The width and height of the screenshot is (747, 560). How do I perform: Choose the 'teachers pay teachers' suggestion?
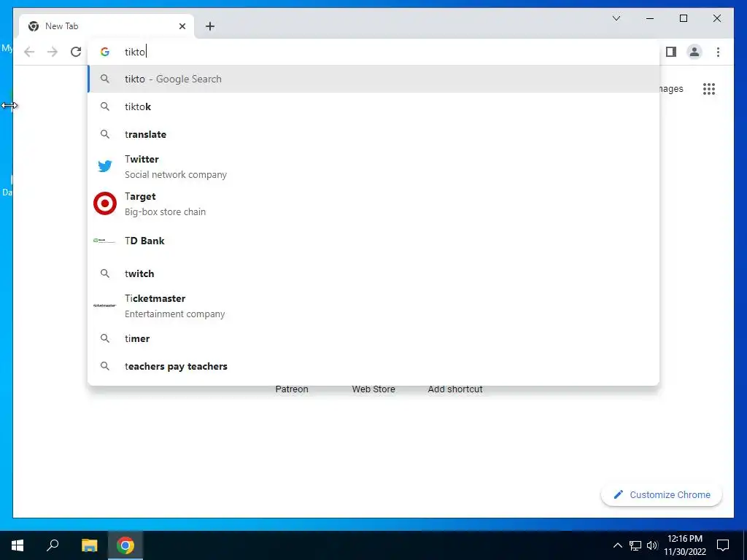373,366
